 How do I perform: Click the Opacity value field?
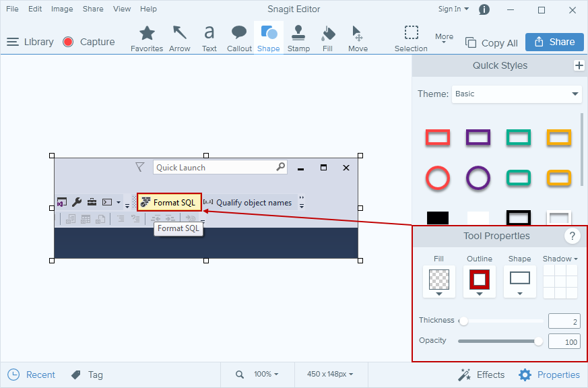(x=564, y=342)
